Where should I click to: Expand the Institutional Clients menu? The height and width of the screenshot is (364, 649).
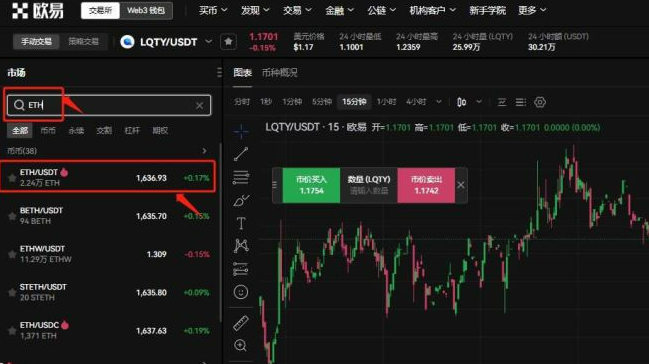tap(433, 11)
